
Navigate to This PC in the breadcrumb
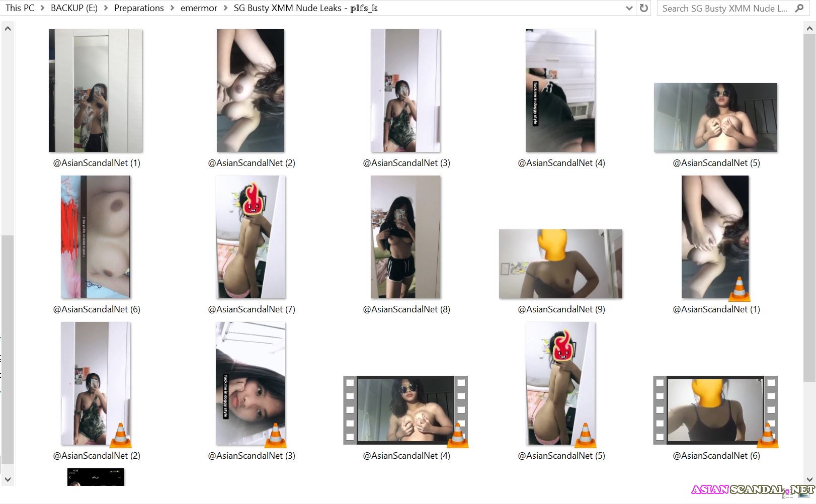tap(19, 8)
